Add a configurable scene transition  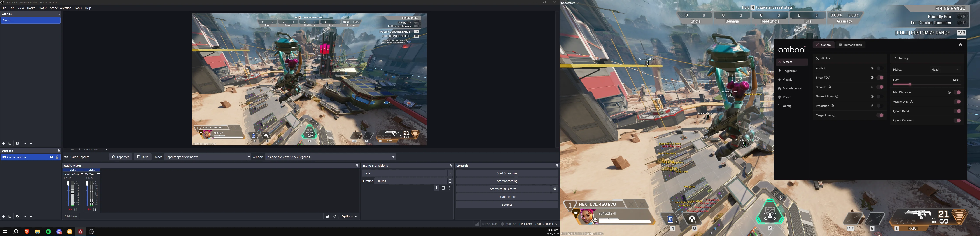point(436,188)
